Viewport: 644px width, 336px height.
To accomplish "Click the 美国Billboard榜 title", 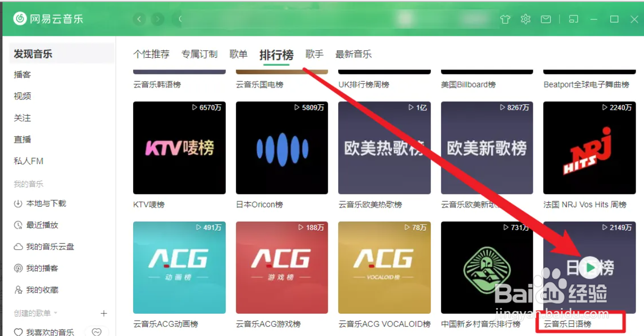I will [468, 85].
